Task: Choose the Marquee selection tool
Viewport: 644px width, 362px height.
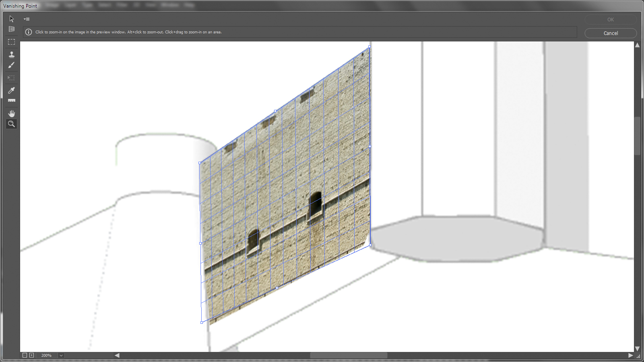Action: click(11, 42)
